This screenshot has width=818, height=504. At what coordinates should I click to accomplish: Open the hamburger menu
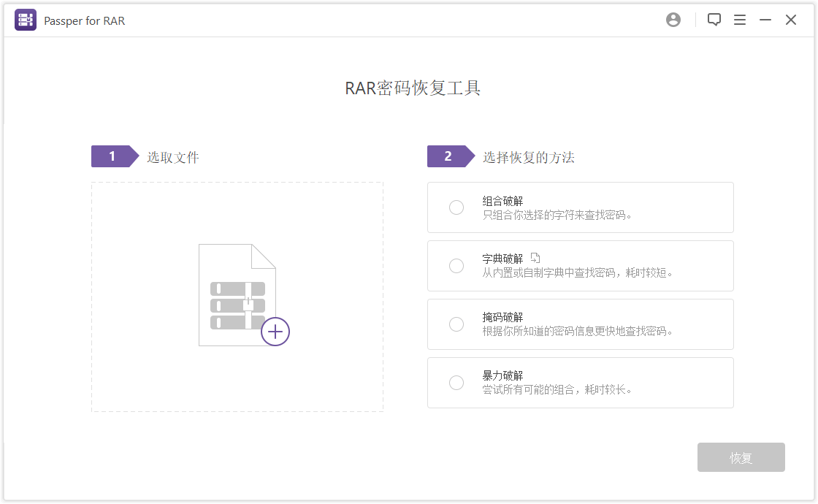(x=740, y=20)
